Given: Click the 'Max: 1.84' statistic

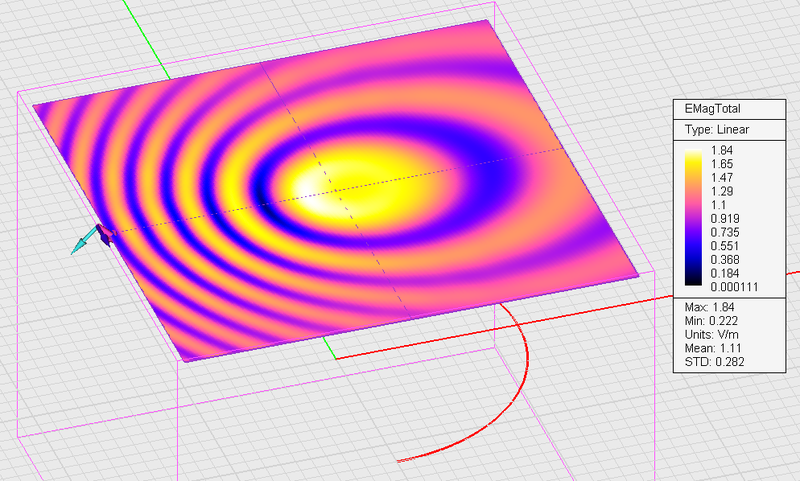Looking at the screenshot, I should tap(709, 307).
